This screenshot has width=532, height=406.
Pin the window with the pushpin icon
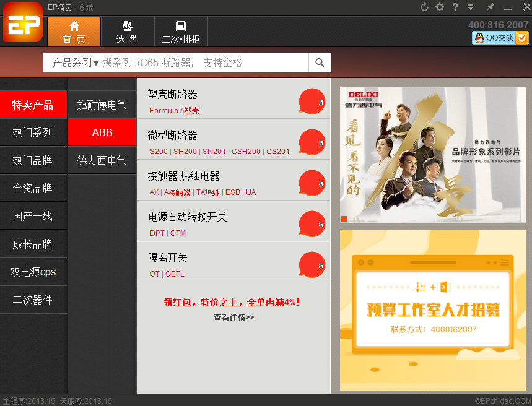click(491, 7)
